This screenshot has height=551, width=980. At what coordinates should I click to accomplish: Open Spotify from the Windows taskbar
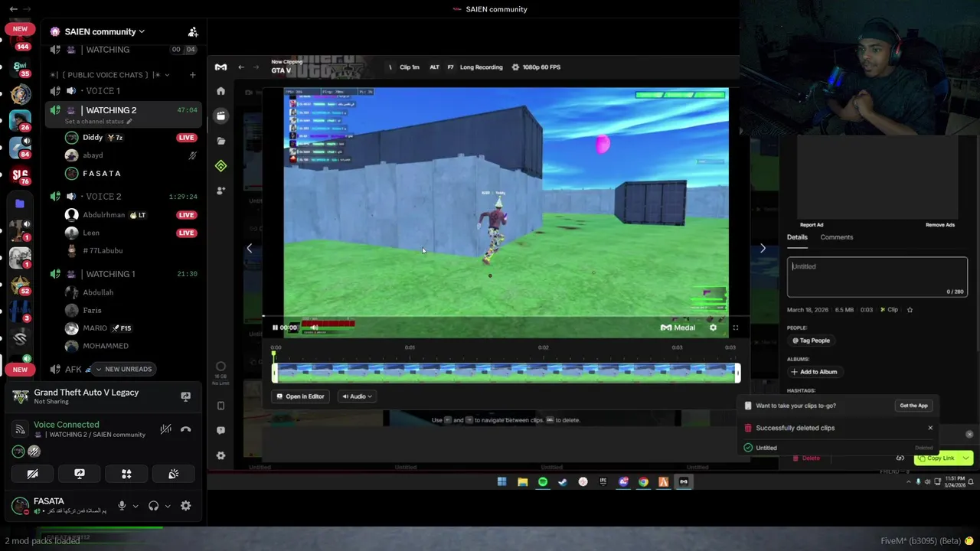click(x=543, y=481)
